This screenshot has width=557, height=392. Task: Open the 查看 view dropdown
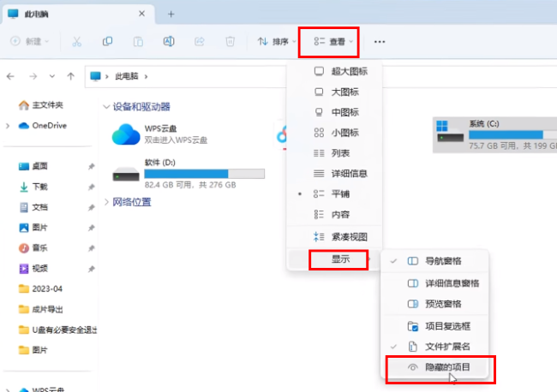(333, 41)
